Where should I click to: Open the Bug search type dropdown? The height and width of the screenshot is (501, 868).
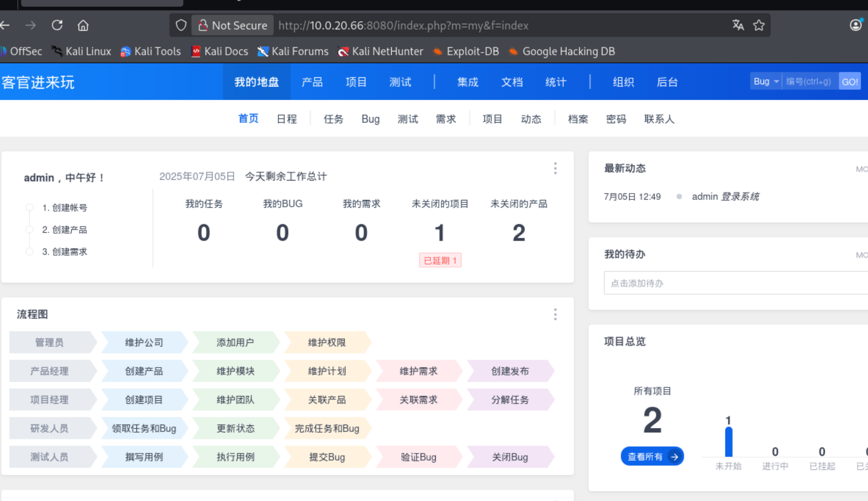point(766,82)
